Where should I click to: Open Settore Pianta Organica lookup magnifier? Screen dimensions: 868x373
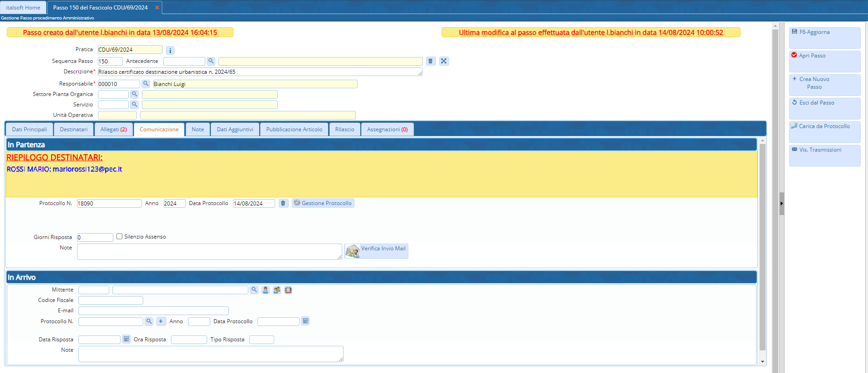135,94
